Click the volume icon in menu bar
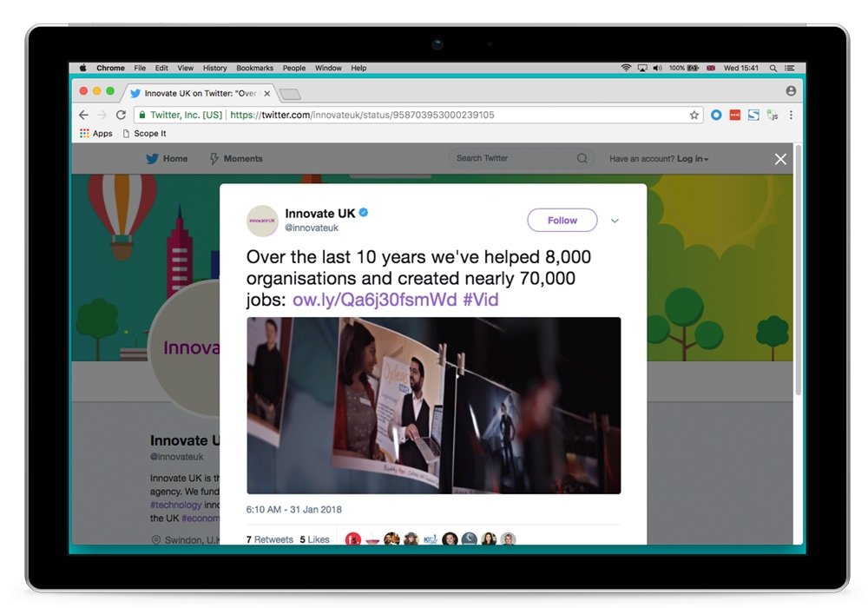 (657, 68)
